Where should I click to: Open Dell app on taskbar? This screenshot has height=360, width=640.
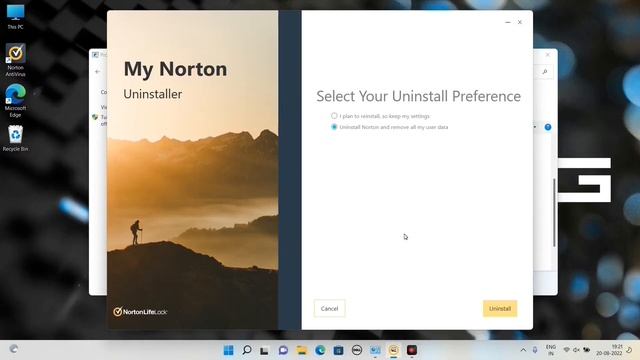pos(357,350)
